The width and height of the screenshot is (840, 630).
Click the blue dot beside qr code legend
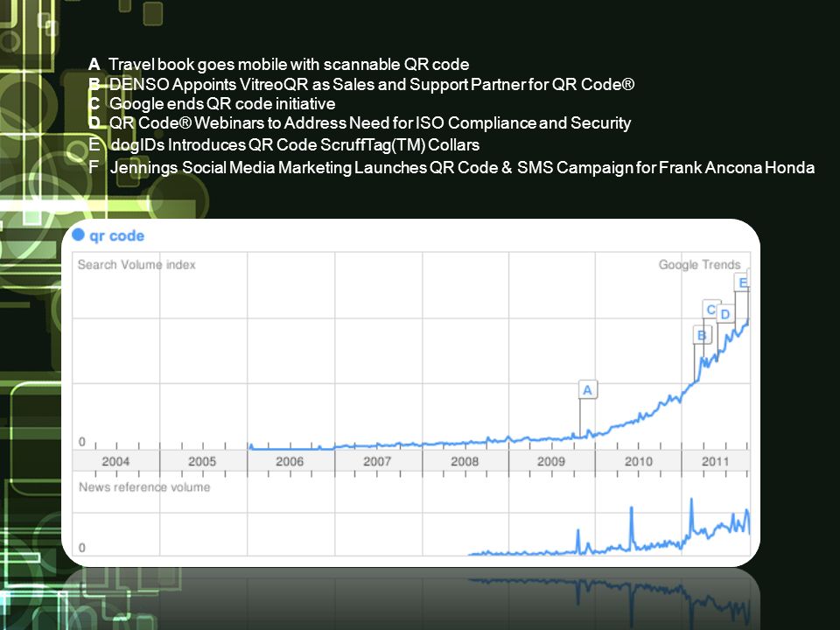click(x=78, y=234)
